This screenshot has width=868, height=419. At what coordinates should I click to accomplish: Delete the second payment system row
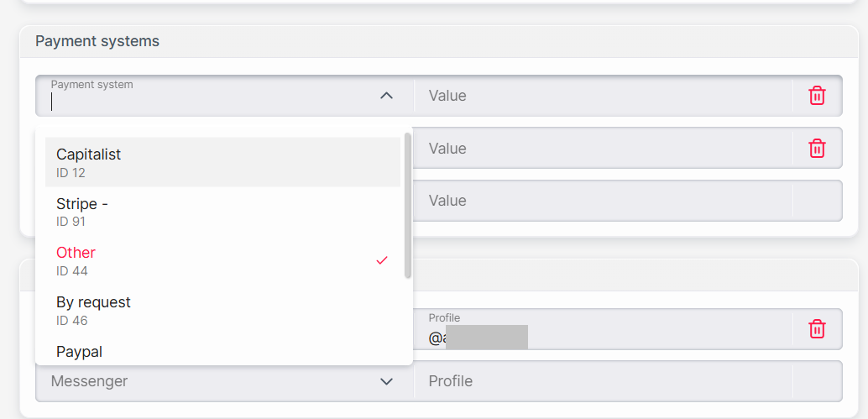(817, 149)
